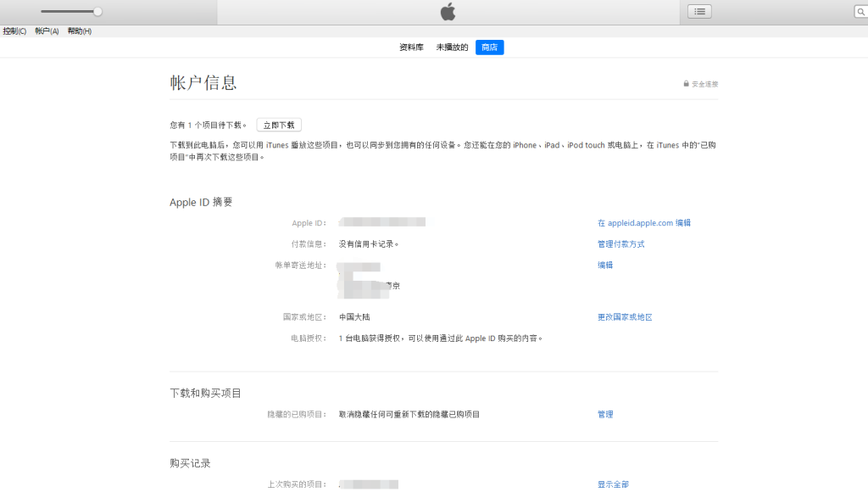Click the search magnifier icon
The height and width of the screenshot is (492, 868).
tap(861, 12)
